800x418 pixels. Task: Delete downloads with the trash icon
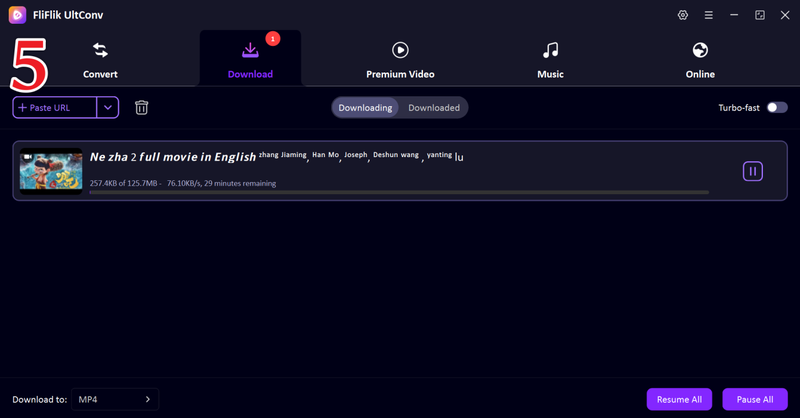coord(141,108)
